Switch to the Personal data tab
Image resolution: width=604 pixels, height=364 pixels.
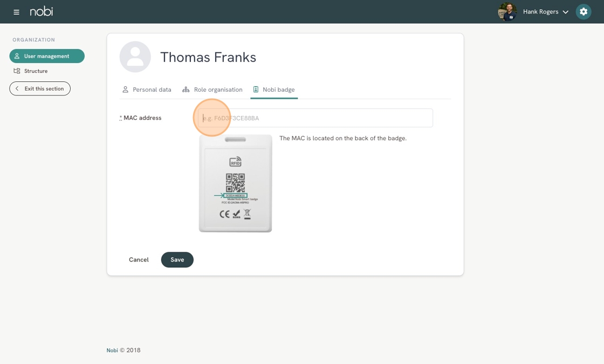click(x=147, y=90)
